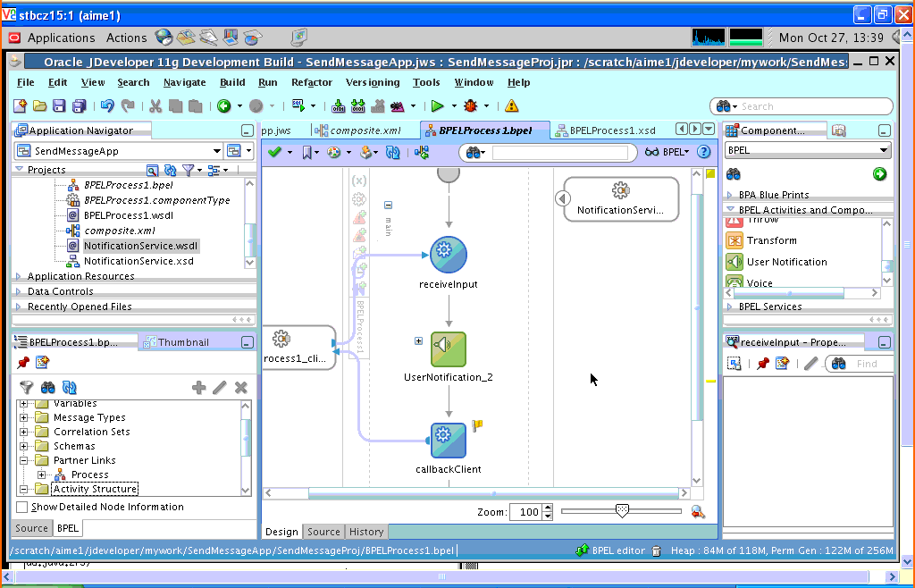This screenshot has width=915, height=588.
Task: Click the red Debug bug icon
Action: (x=470, y=105)
